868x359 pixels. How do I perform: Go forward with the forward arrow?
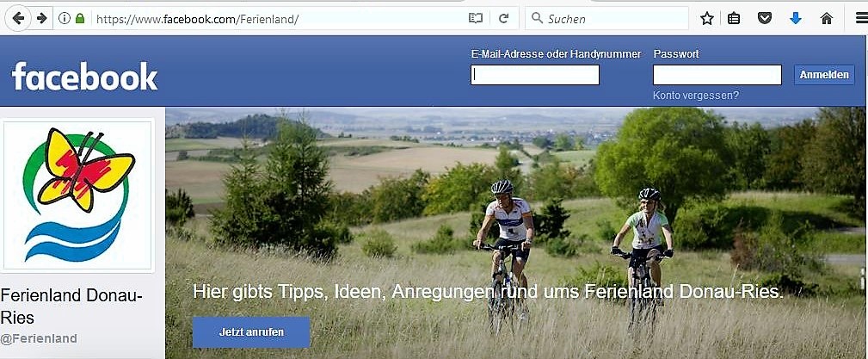pyautogui.click(x=41, y=18)
